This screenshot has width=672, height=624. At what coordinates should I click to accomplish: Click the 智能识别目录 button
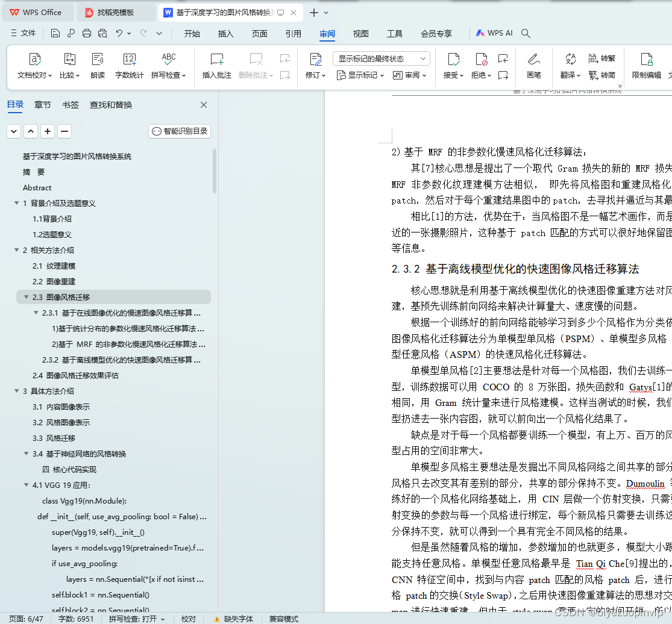tap(180, 131)
